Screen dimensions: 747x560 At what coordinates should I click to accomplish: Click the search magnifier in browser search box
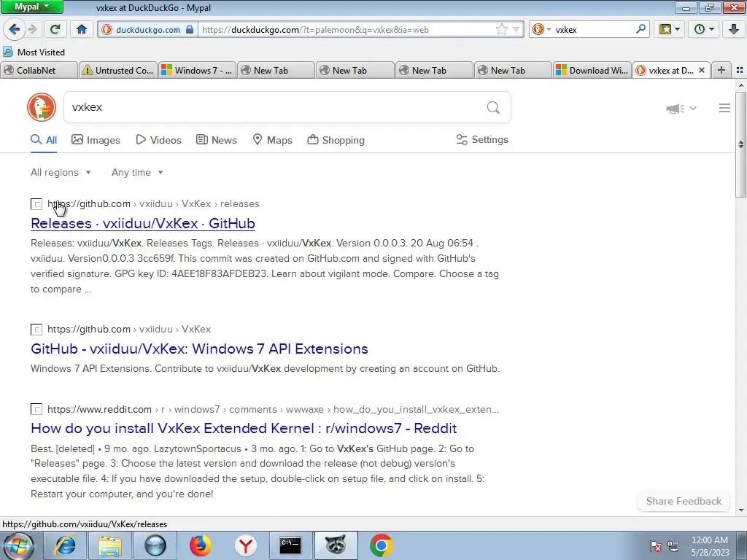click(x=640, y=29)
